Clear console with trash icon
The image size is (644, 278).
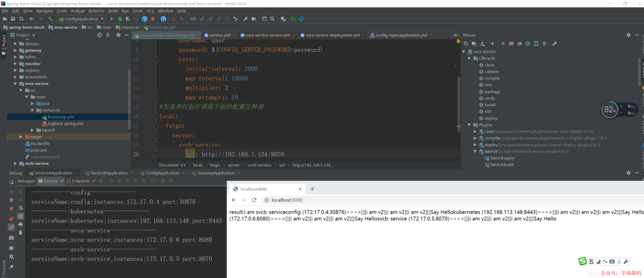(20, 233)
